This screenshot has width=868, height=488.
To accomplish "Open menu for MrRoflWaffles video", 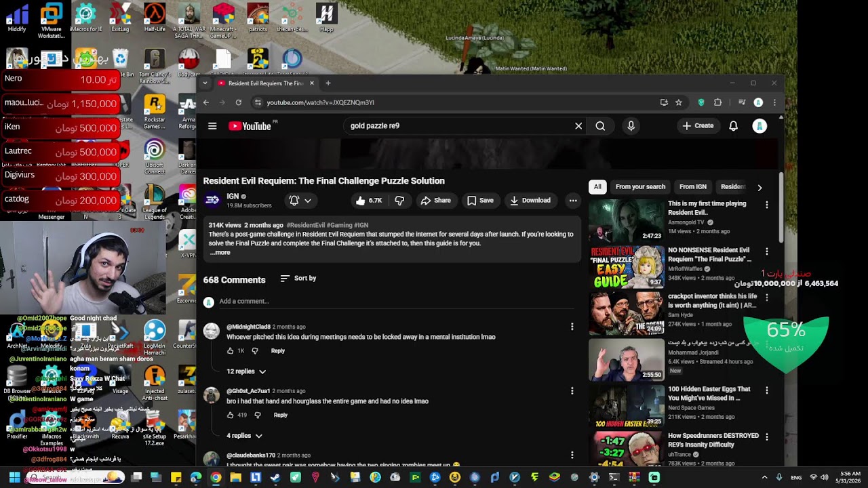I will point(767,251).
